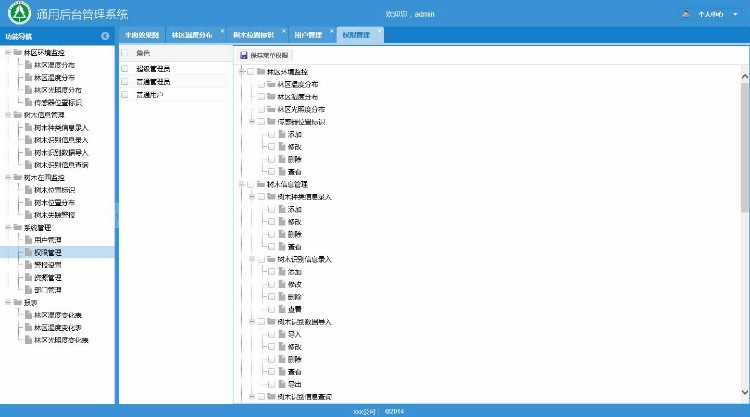Collapse 系统管理 node in navigation tree

point(8,227)
